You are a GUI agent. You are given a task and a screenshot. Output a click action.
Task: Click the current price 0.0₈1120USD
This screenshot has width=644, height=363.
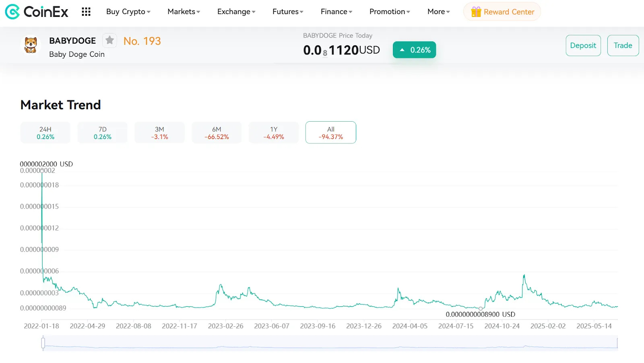tap(341, 50)
